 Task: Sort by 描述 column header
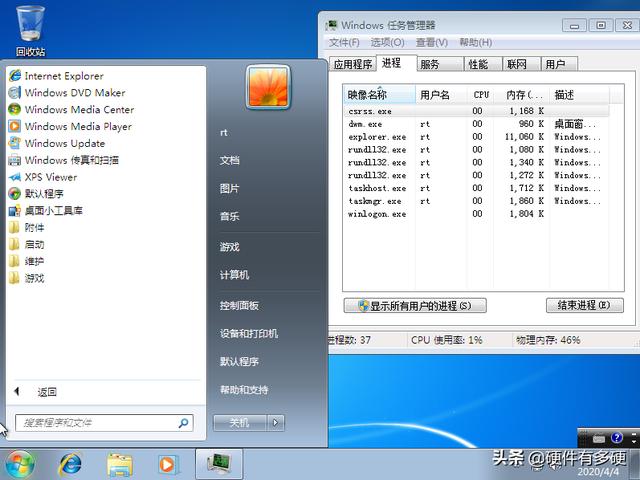point(580,95)
